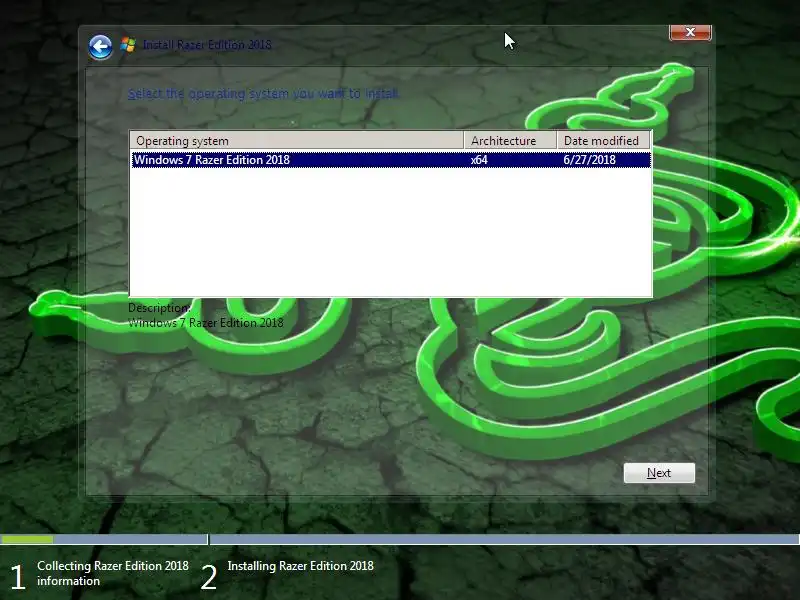Sort by the Architecture column header
Screen dimensions: 800x600
(x=510, y=140)
